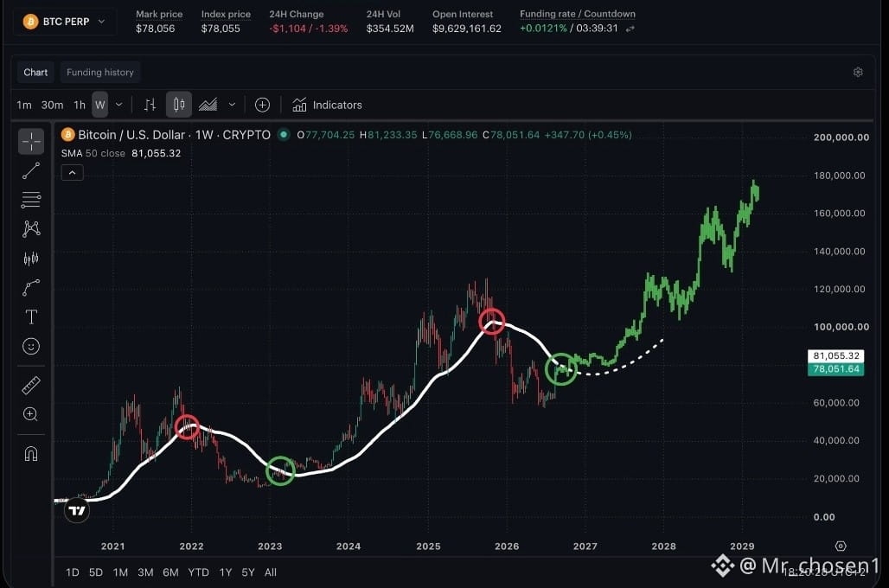
Task: Switch to the 1m interval
Action: pyautogui.click(x=24, y=105)
